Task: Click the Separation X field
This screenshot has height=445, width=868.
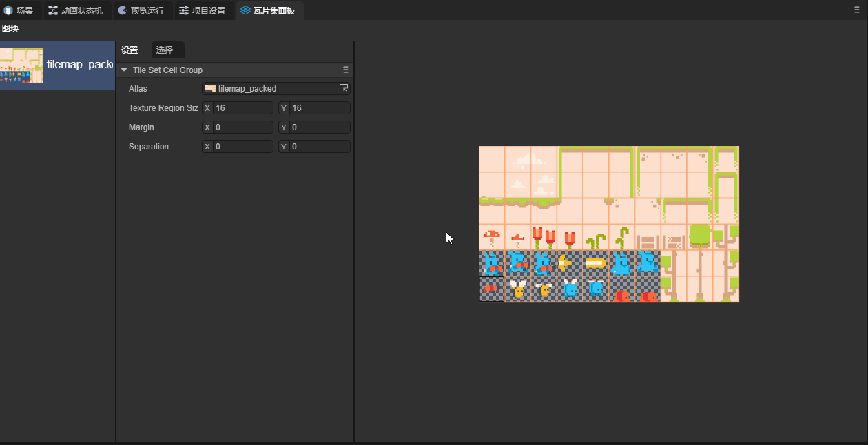Action: click(242, 147)
